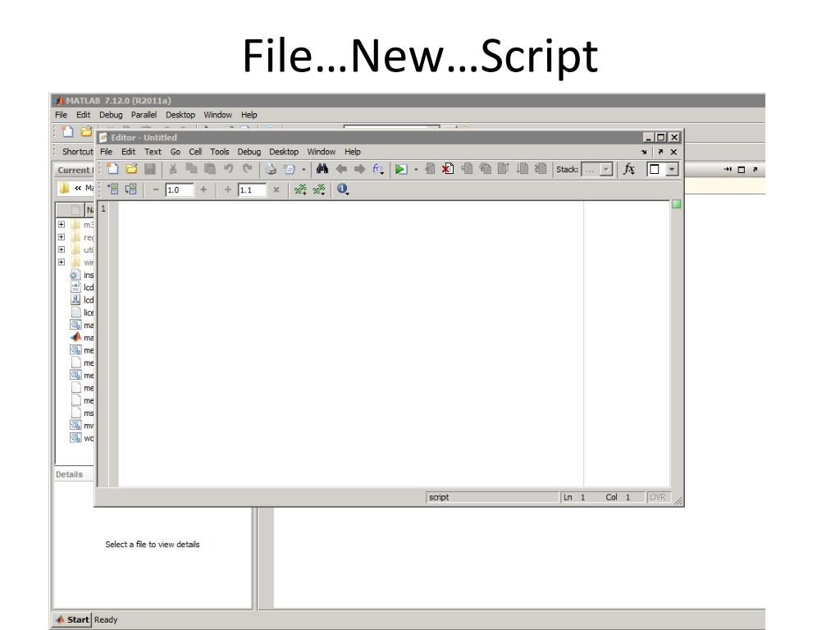Click New file icon in Editor toolbar
This screenshot has height=630, width=840.
click(112, 169)
